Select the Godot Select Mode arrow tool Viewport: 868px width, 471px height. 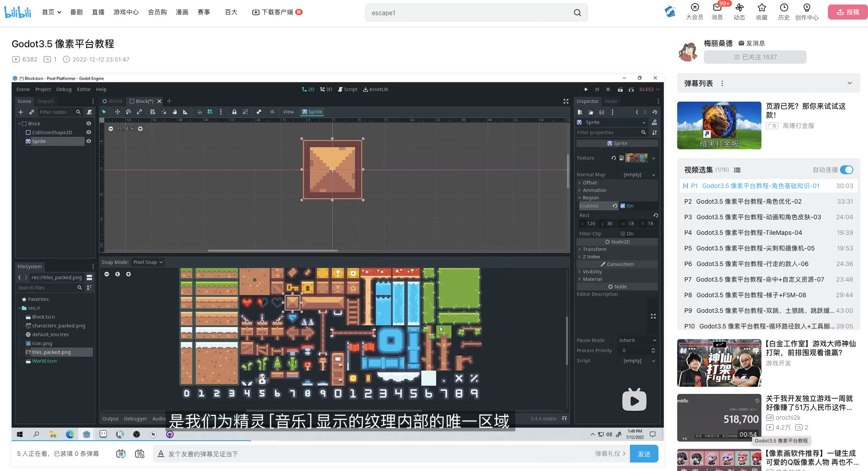click(x=104, y=112)
